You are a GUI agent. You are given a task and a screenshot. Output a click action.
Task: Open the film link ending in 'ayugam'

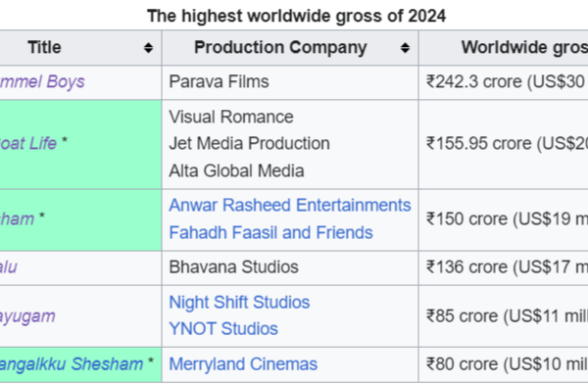[x=27, y=316]
